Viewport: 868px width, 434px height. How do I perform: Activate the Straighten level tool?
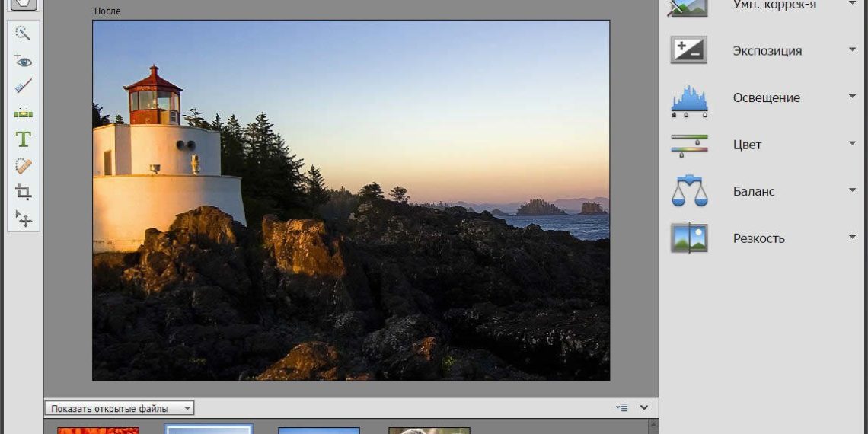(x=23, y=113)
